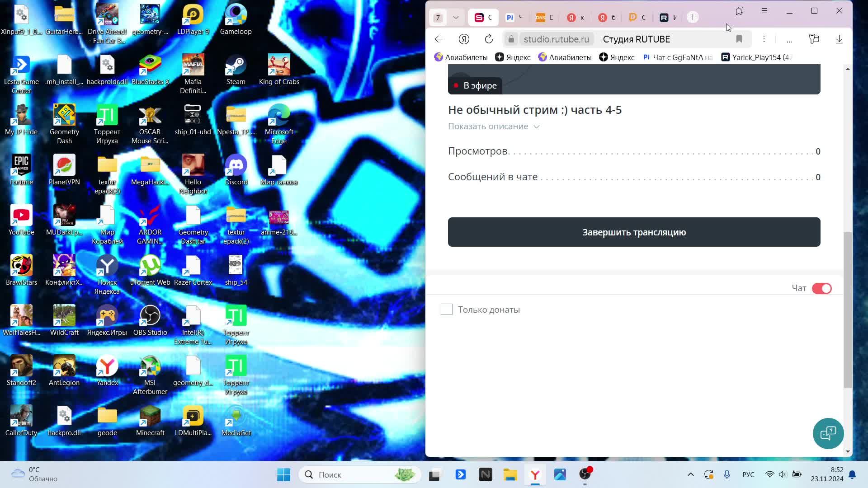Click the bookmark icon in the address bar
868x488 pixels.
pos(739,39)
